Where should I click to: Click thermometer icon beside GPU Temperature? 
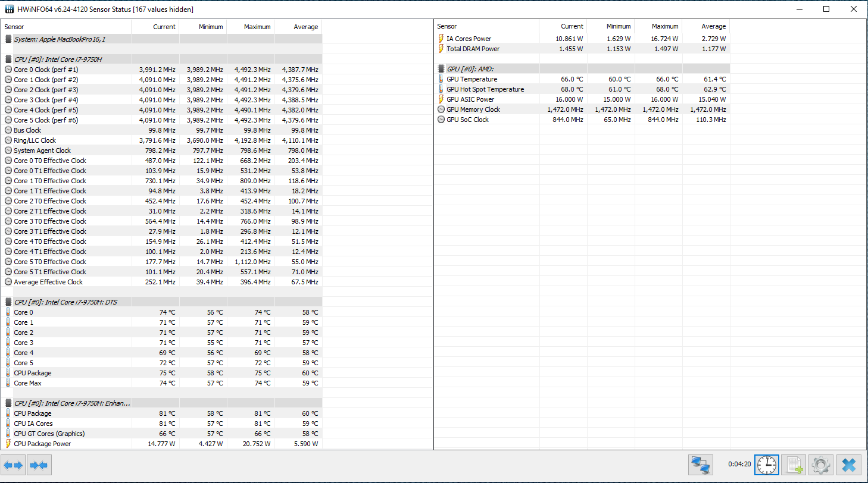(441, 79)
